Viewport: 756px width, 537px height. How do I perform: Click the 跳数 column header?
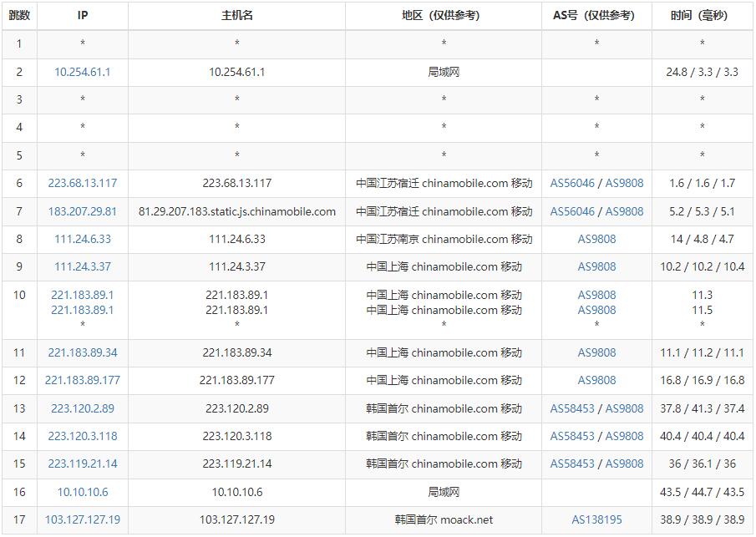tap(19, 15)
